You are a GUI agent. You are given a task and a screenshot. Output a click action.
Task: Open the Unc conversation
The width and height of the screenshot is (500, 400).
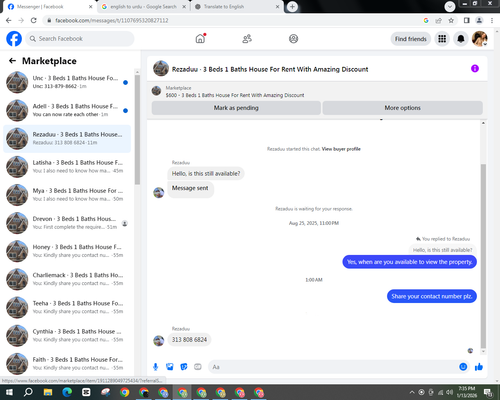[x=67, y=82]
